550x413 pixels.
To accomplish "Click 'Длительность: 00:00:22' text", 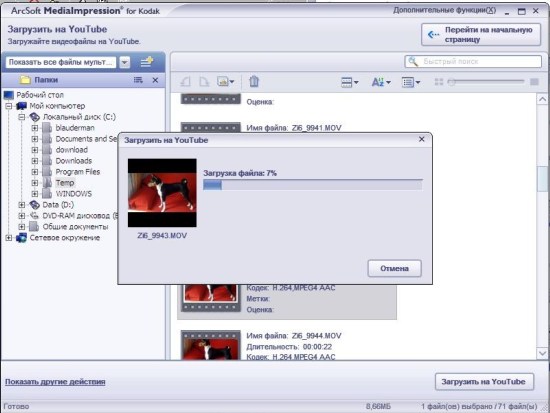I will [x=289, y=347].
